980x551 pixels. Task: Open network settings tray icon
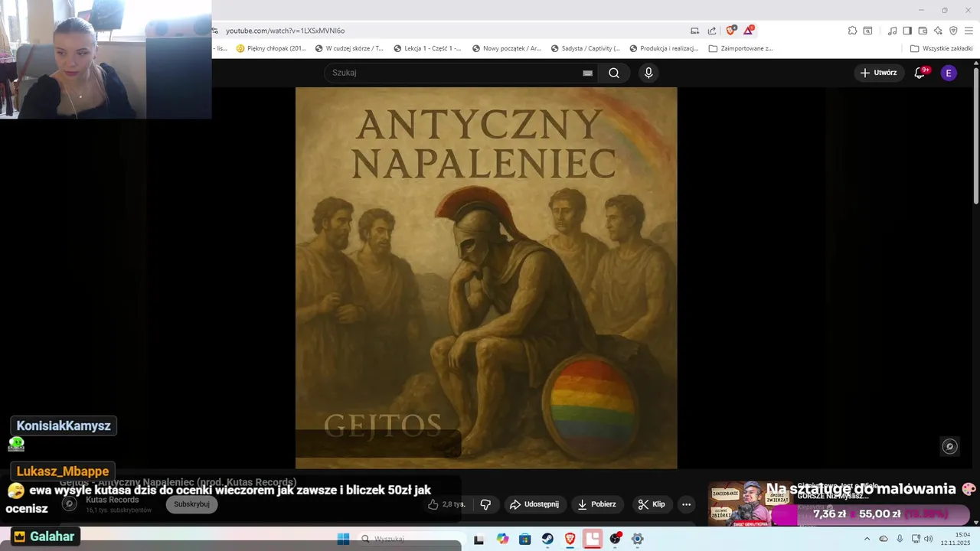[916, 539]
